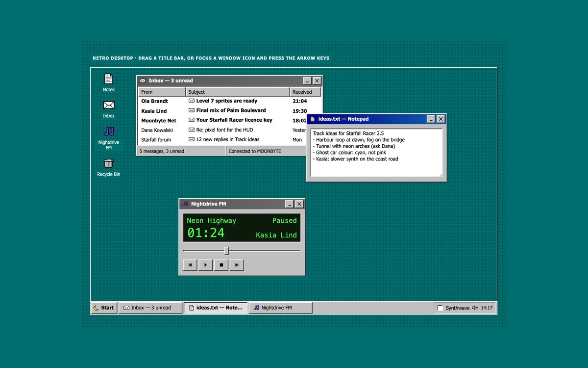Open the Notes desktop icon
The width and height of the screenshot is (588, 368).
[109, 82]
